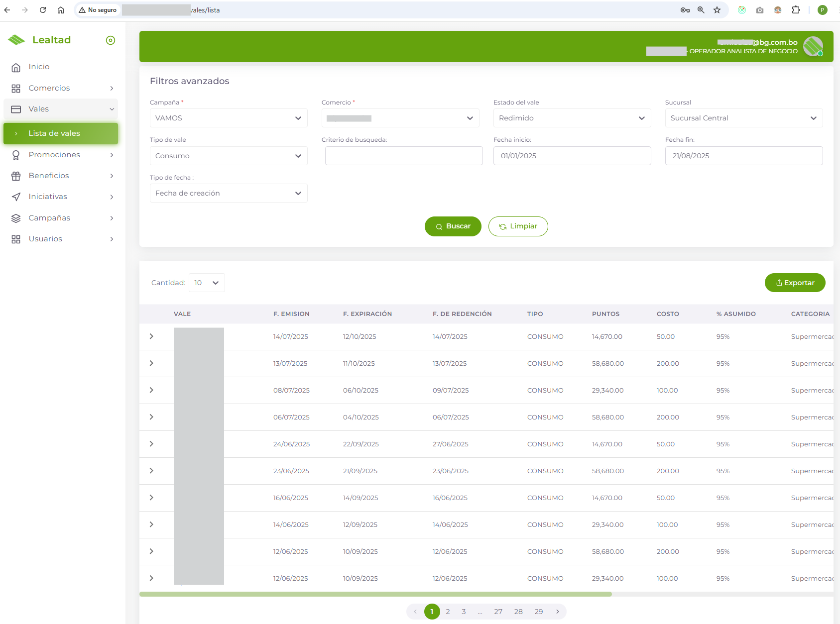Click the Vales card icon in sidebar
This screenshot has width=840, height=624.
[16, 108]
